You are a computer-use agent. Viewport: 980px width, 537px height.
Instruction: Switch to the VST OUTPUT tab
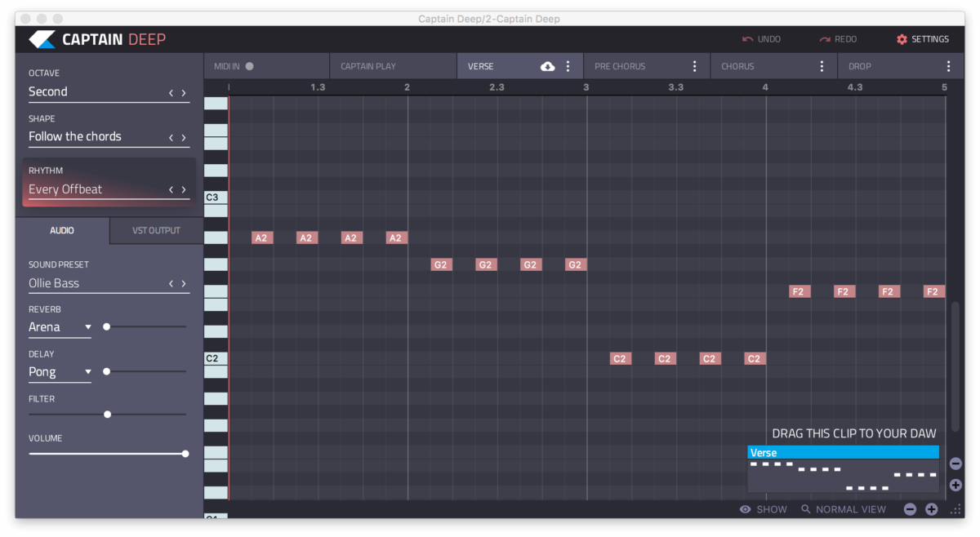(155, 230)
